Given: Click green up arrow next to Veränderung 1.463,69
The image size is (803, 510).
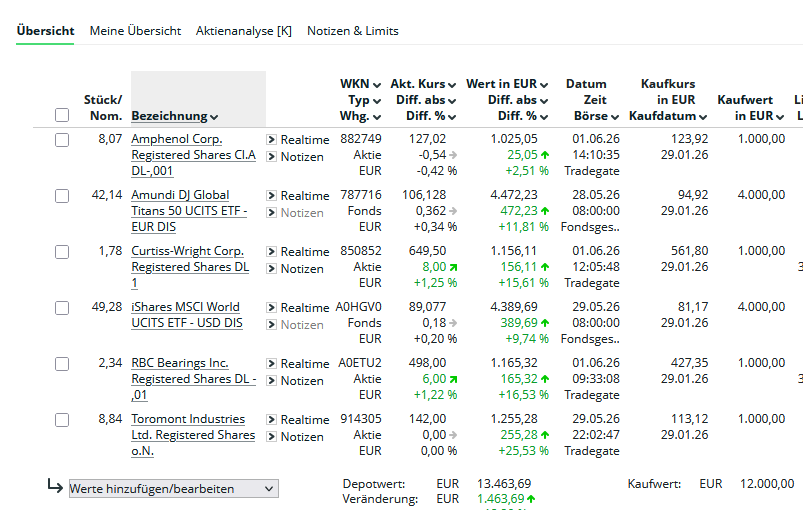Looking at the screenshot, I should click(531, 499).
